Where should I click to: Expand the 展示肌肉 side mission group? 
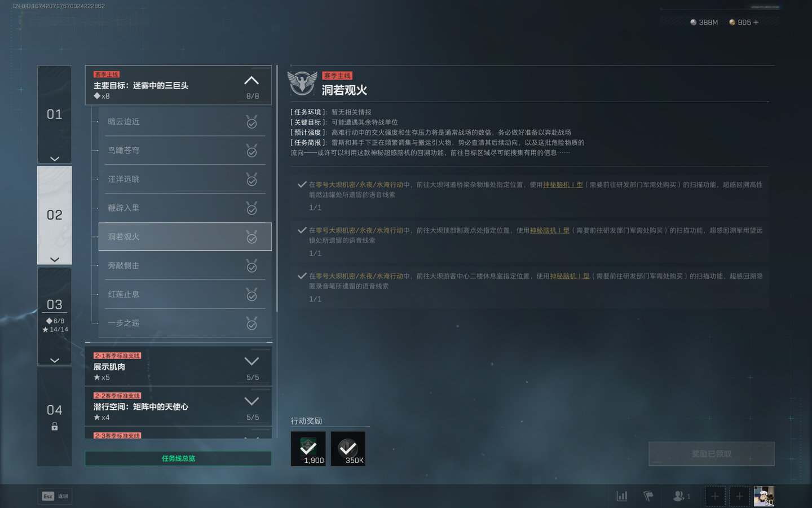[251, 361]
